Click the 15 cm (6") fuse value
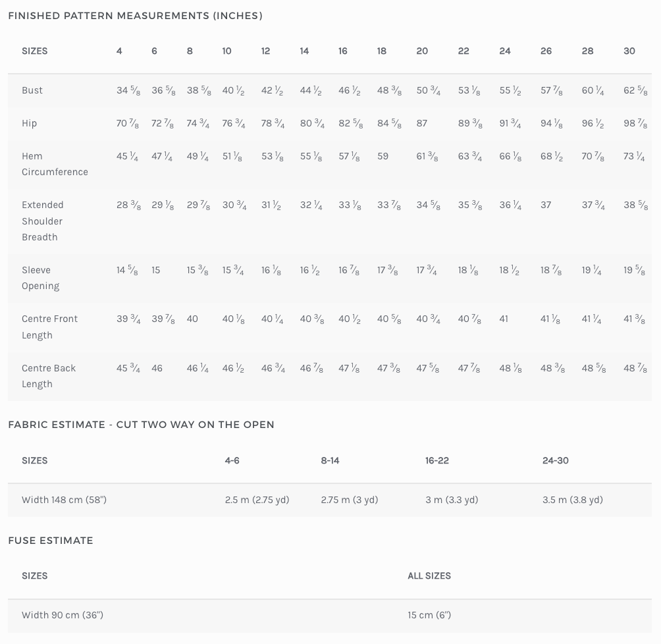 click(429, 615)
